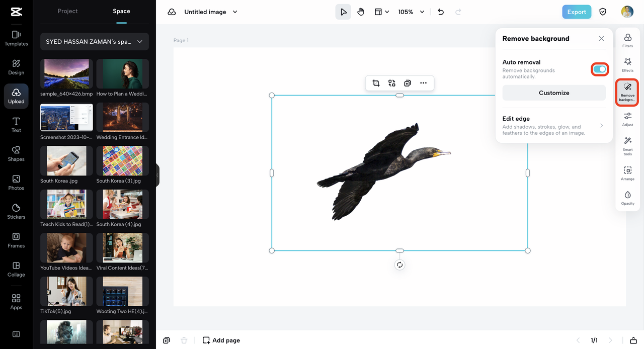Select Viral Content Ideas thumbnail
This screenshot has height=349, width=644.
point(123,247)
